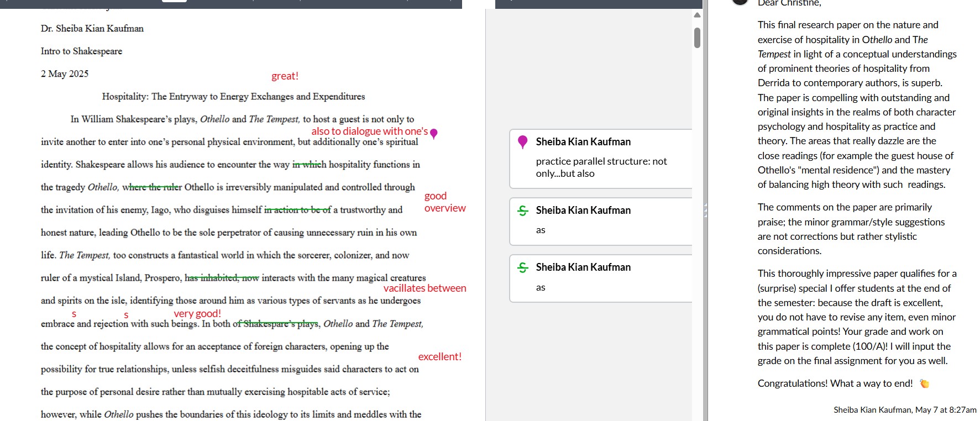
Task: Select the 'excellent!' margin annotation
Action: coord(439,357)
